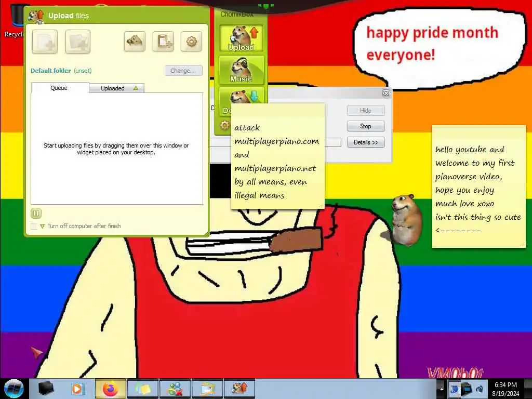Click the Details >> button
532x399 pixels.
[x=366, y=142]
